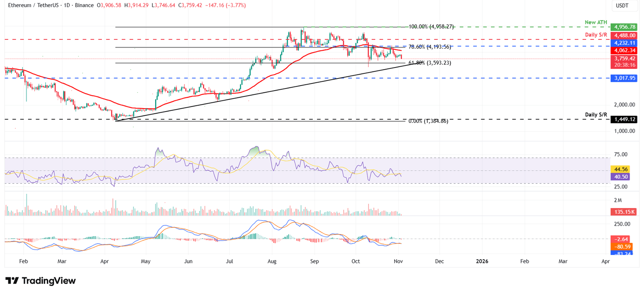Open the Ethereum / TetherUS symbol name
Image resolution: width=644 pixels, height=294 pixels.
pos(34,5)
